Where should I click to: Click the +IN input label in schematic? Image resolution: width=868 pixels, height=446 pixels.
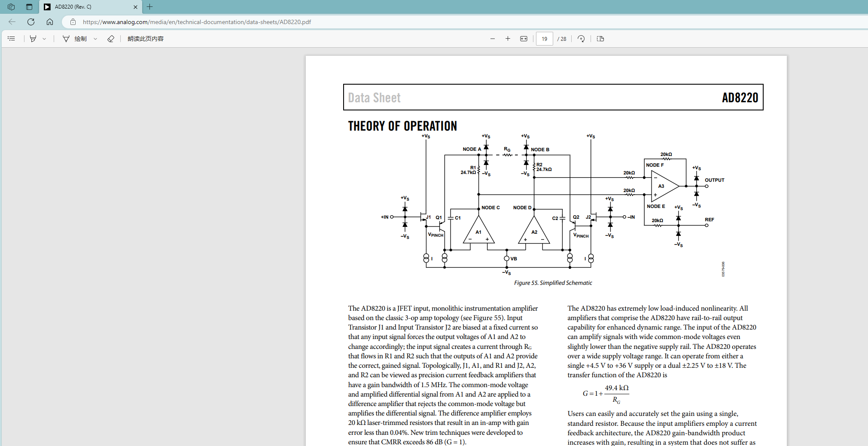coord(384,217)
